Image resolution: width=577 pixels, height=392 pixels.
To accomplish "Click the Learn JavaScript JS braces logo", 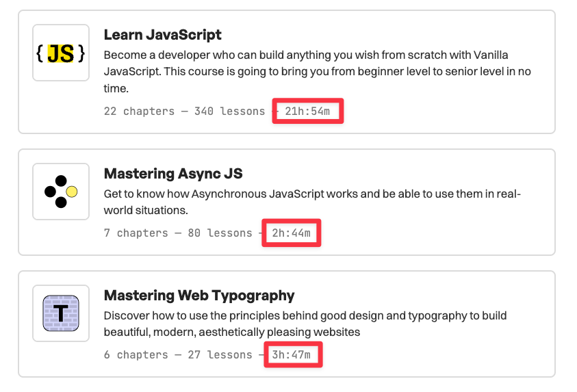I will (61, 53).
